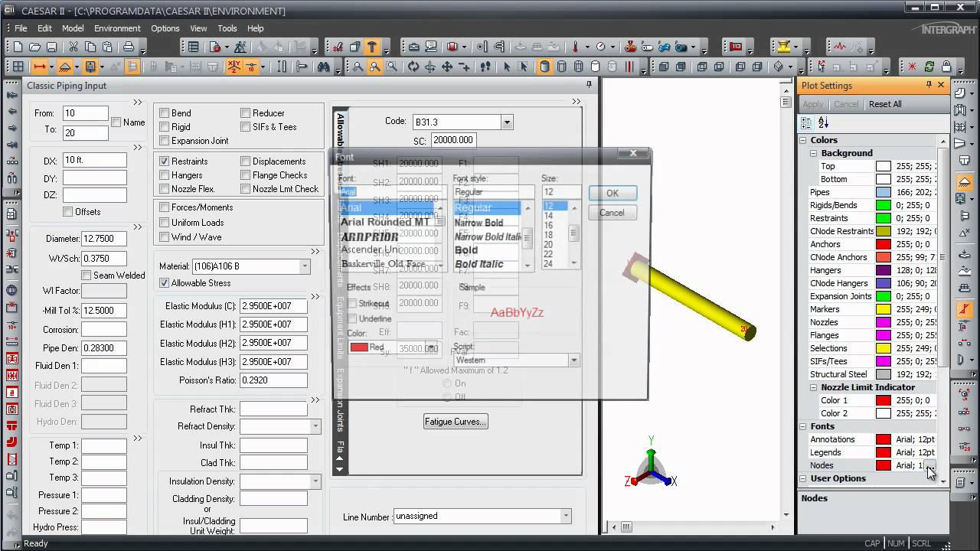
Task: Click the red waveform icon
Action: (839, 47)
